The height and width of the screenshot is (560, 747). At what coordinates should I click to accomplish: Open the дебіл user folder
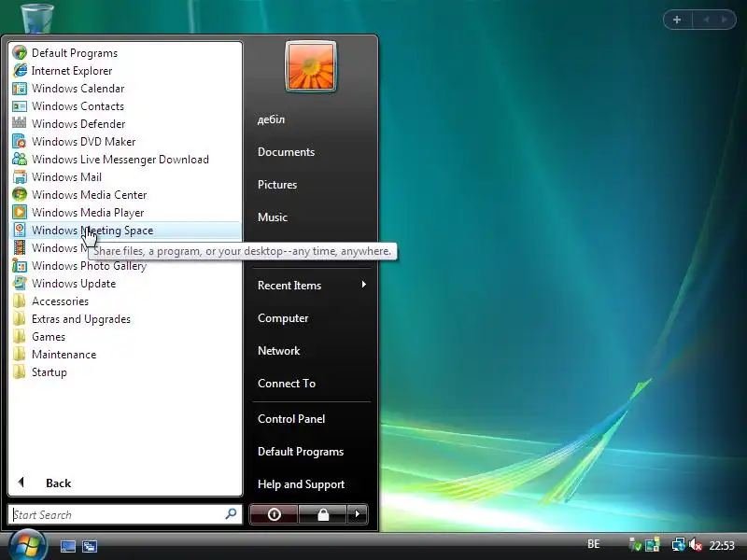[271, 119]
